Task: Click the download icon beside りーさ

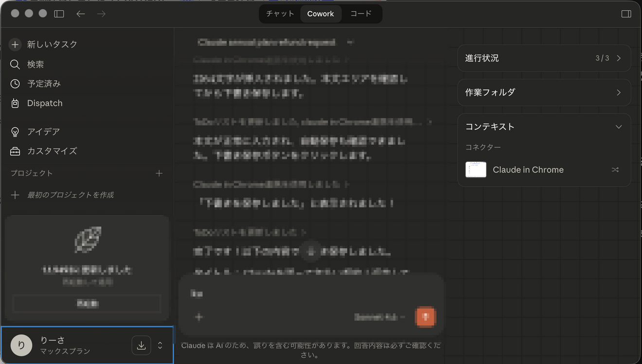Action: click(x=141, y=346)
